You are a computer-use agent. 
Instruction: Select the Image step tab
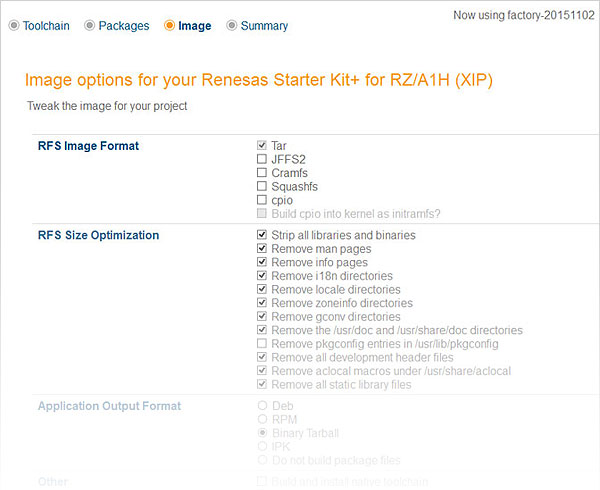pos(188,26)
